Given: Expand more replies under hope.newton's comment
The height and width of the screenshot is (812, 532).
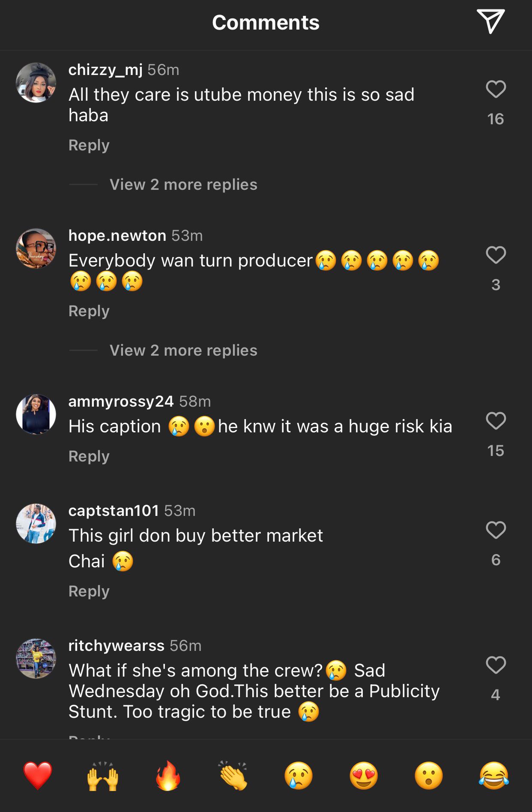Looking at the screenshot, I should pos(183,351).
